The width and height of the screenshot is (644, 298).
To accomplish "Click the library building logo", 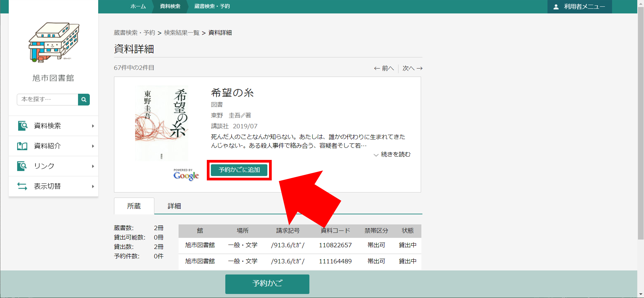I will click(x=54, y=42).
